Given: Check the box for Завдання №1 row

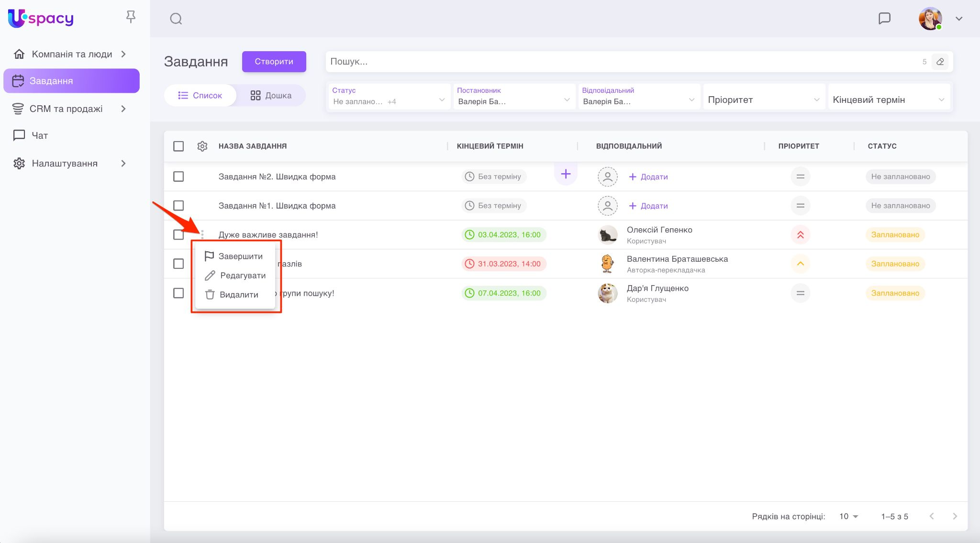Looking at the screenshot, I should (x=178, y=206).
